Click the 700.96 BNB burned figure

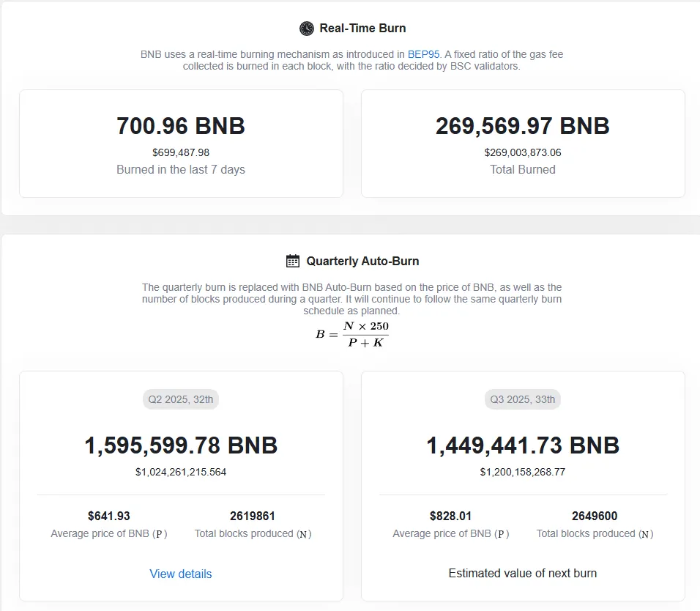coord(181,126)
